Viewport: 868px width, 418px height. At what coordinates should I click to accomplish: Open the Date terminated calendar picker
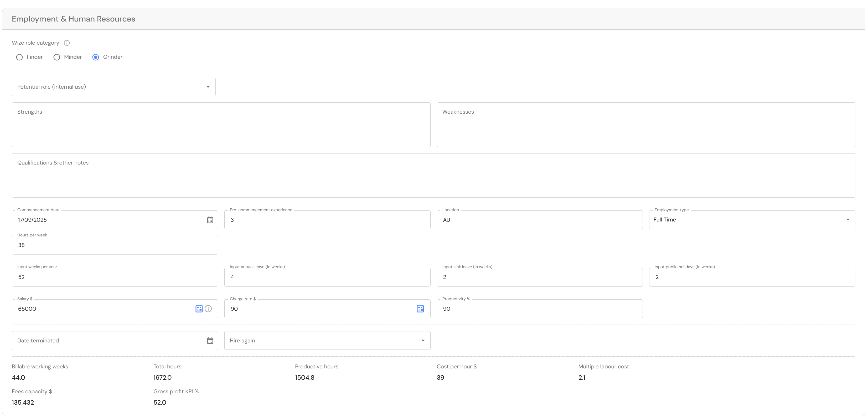tap(210, 341)
